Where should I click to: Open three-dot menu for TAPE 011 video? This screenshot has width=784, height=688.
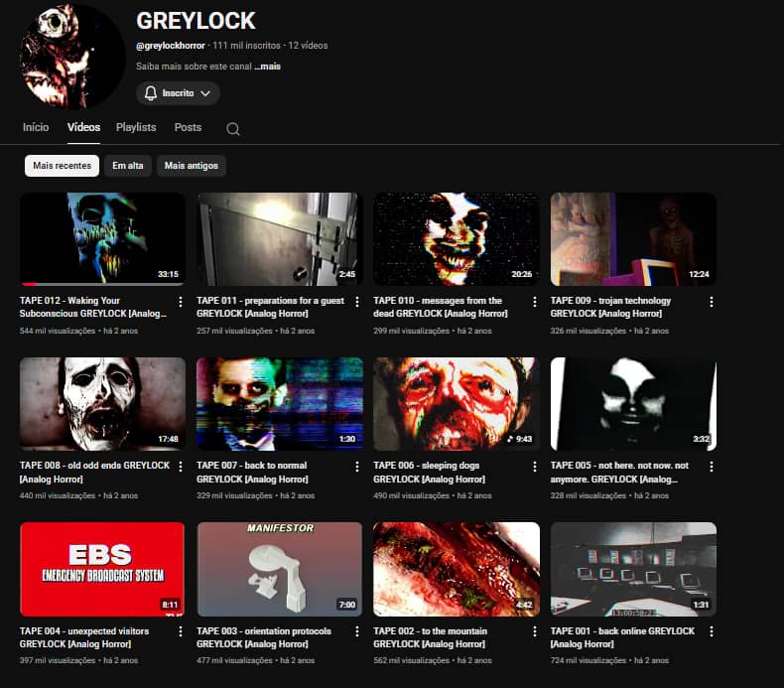357,302
